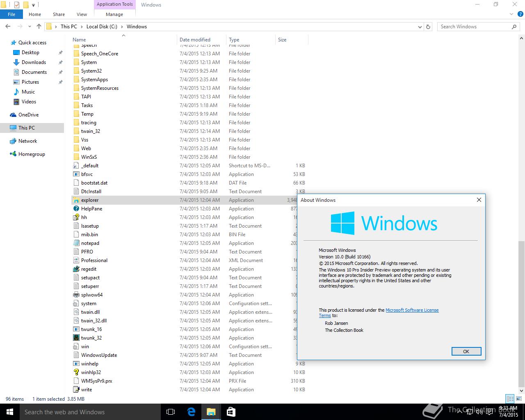This screenshot has height=420, width=525.
Task: Click the Application Tools contextual tab
Action: coord(115,5)
